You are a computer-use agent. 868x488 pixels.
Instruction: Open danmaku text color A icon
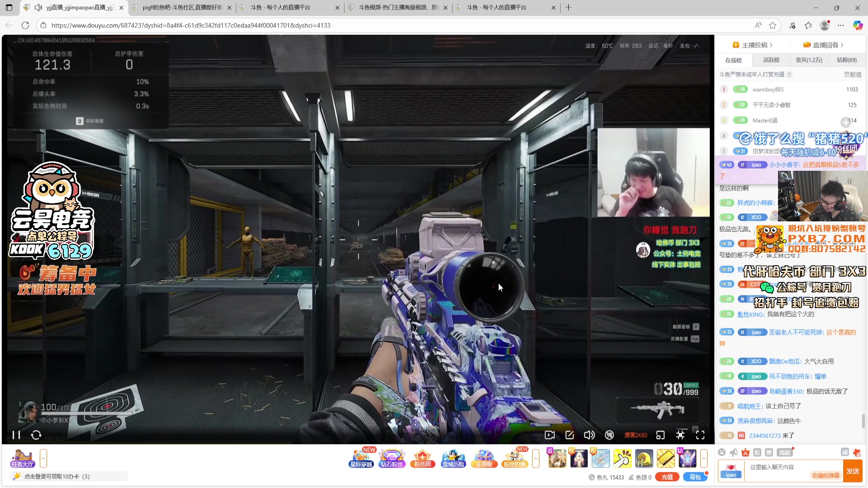click(x=745, y=452)
